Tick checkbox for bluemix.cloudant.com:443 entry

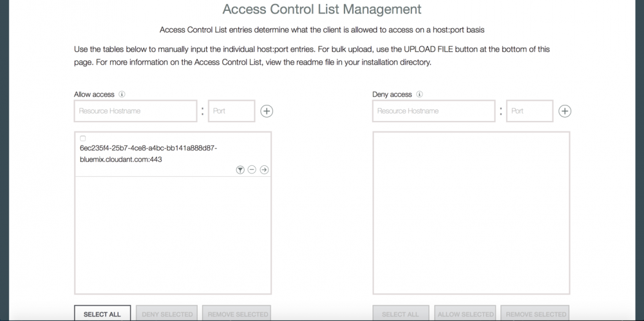click(x=82, y=138)
